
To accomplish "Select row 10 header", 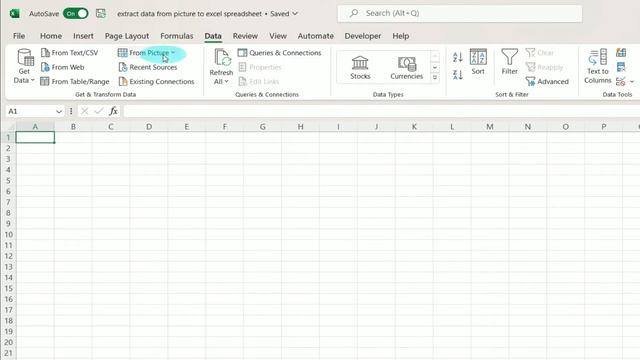I will [x=9, y=235].
